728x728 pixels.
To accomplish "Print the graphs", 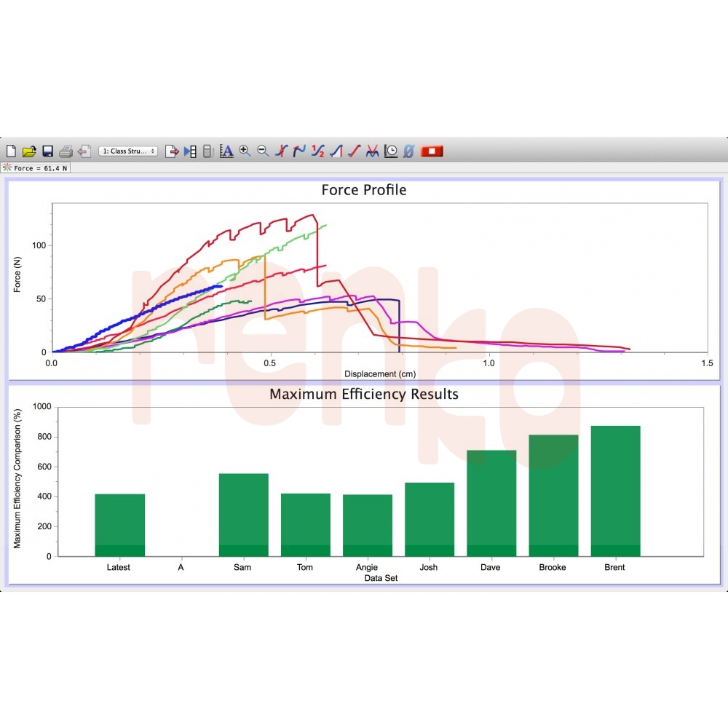I will [x=65, y=151].
